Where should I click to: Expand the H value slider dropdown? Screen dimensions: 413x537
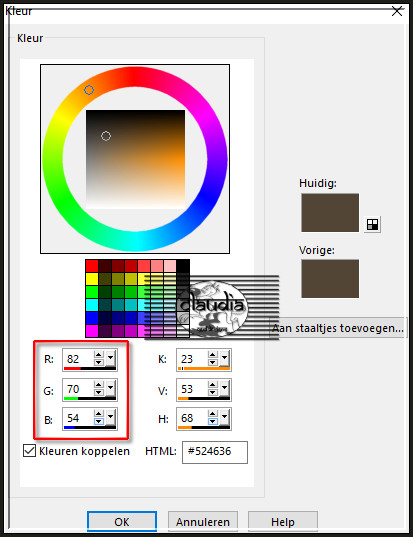pyautogui.click(x=224, y=417)
